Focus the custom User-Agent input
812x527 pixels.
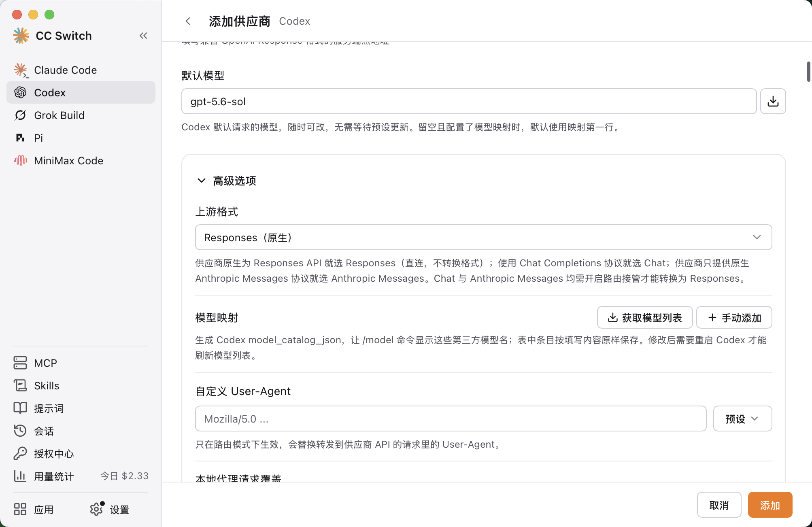coord(451,419)
